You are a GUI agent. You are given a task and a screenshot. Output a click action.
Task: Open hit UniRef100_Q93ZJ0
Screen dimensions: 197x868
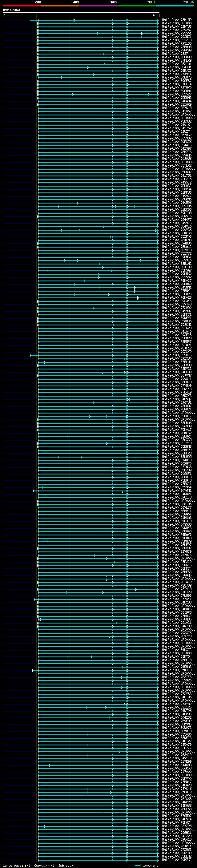[177, 40]
